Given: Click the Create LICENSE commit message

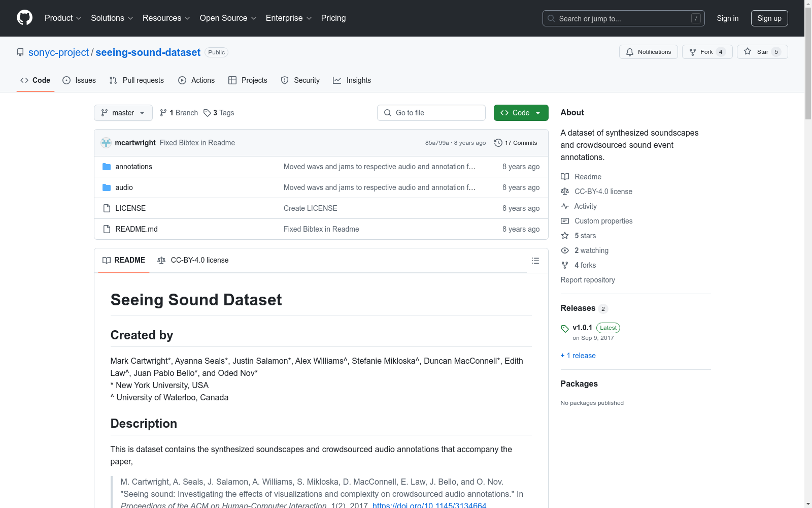Looking at the screenshot, I should pos(311,208).
